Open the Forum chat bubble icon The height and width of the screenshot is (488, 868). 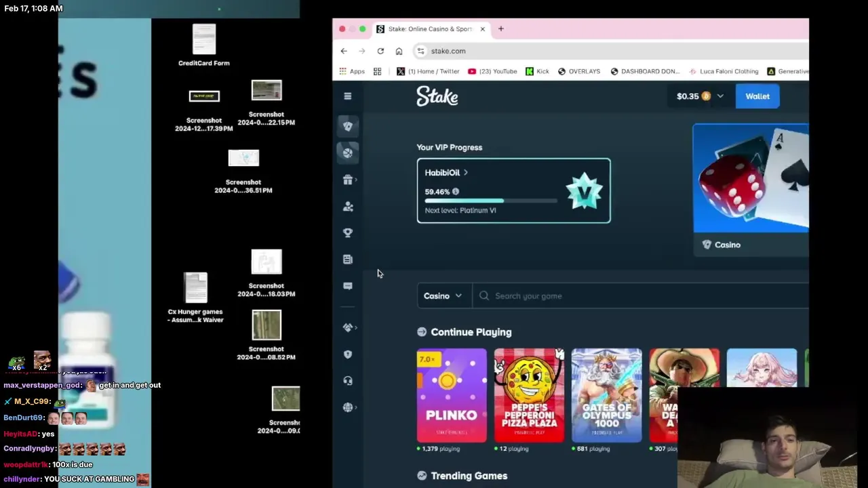(348, 286)
